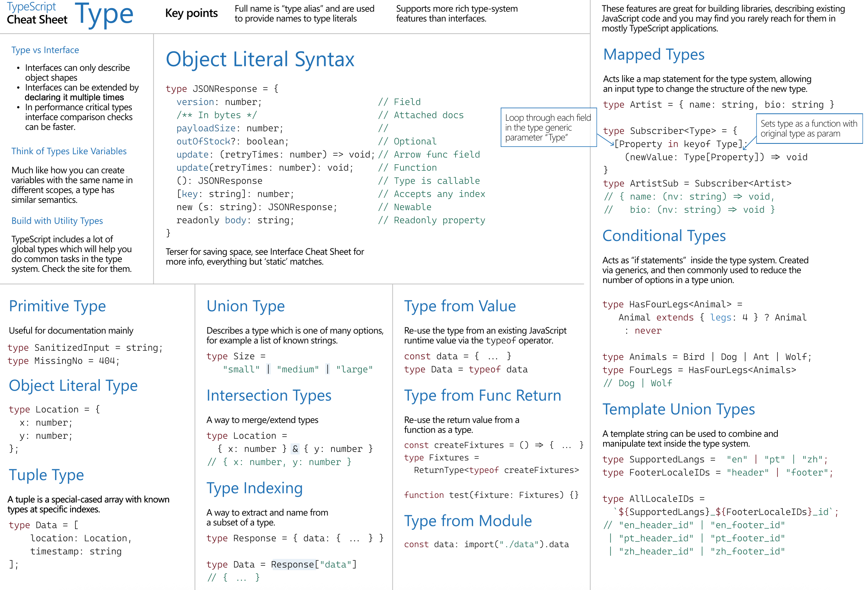Click the 'Tuple Type' heading
The image size is (868, 590).
point(46,475)
